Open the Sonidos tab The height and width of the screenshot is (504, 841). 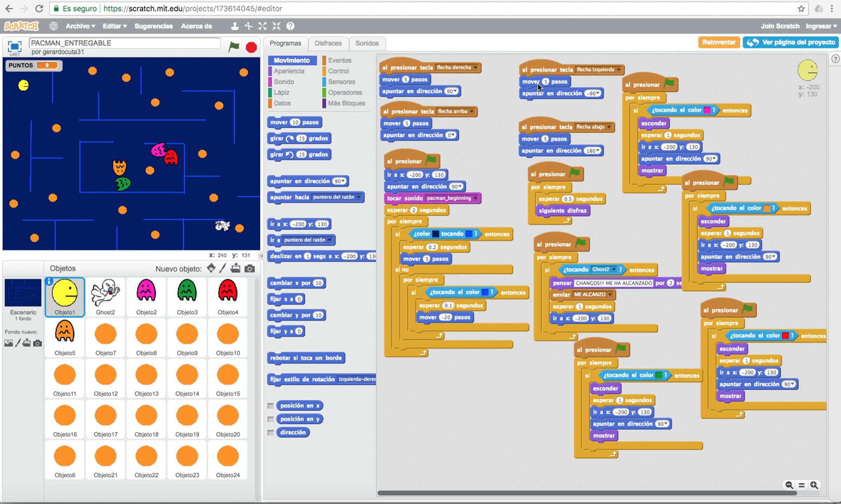click(367, 43)
